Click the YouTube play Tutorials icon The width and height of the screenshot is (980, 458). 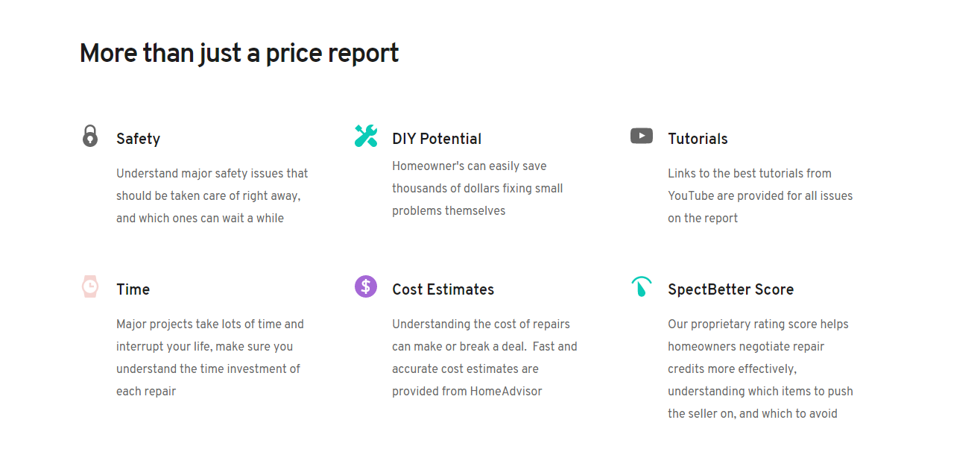coord(641,136)
